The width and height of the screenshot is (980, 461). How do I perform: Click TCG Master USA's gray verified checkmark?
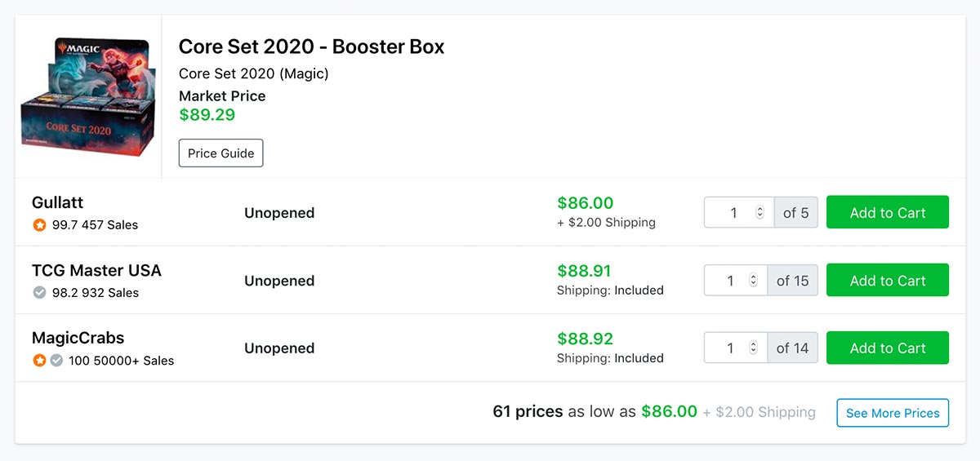(39, 293)
